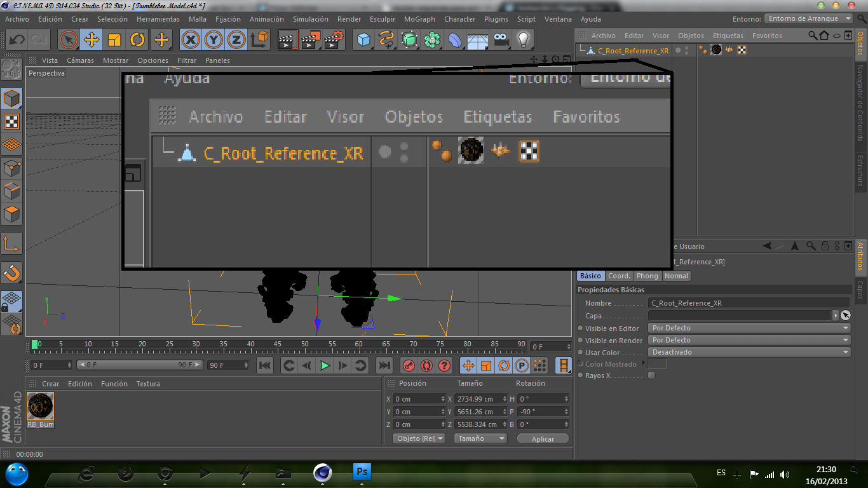
Task: Open the Simulación menu
Action: pos(311,19)
